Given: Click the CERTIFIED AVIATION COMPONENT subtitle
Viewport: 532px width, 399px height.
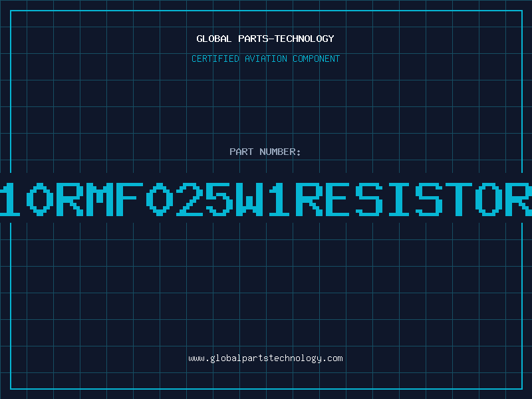Looking at the screenshot, I should [x=265, y=59].
